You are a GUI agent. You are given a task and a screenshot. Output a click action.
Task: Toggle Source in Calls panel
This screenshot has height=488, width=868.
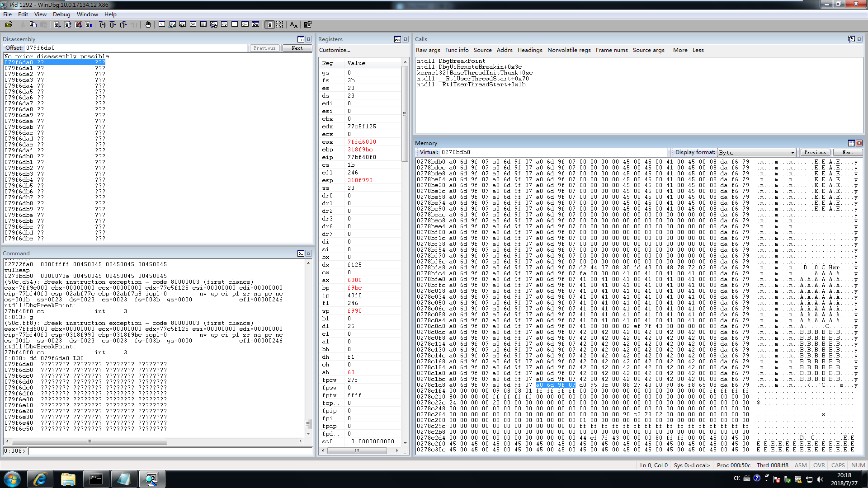coord(482,50)
